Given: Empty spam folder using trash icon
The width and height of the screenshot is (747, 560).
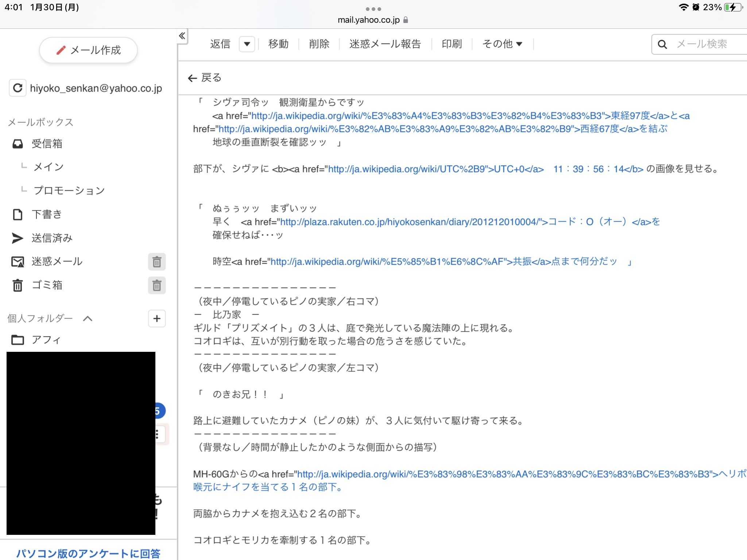Looking at the screenshot, I should (x=157, y=262).
